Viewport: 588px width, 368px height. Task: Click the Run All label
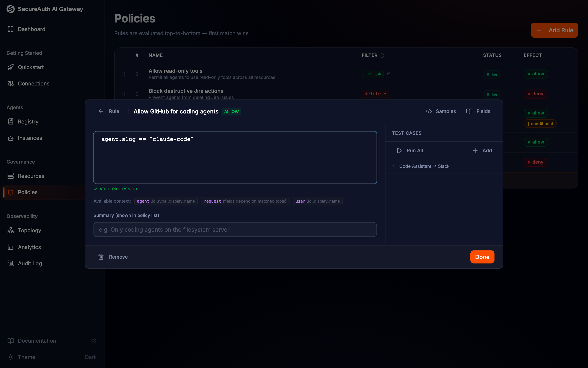(415, 151)
